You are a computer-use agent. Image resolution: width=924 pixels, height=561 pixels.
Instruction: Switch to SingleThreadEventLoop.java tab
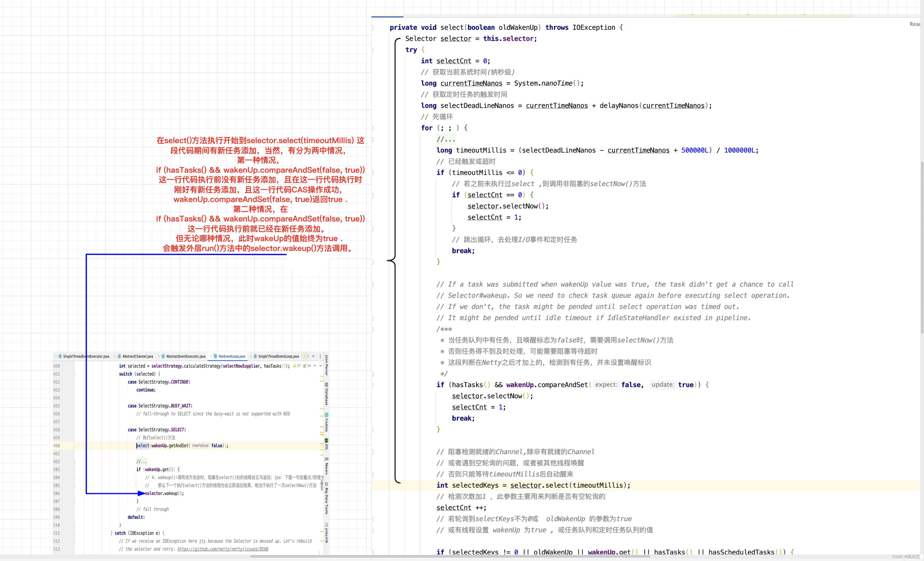278,356
